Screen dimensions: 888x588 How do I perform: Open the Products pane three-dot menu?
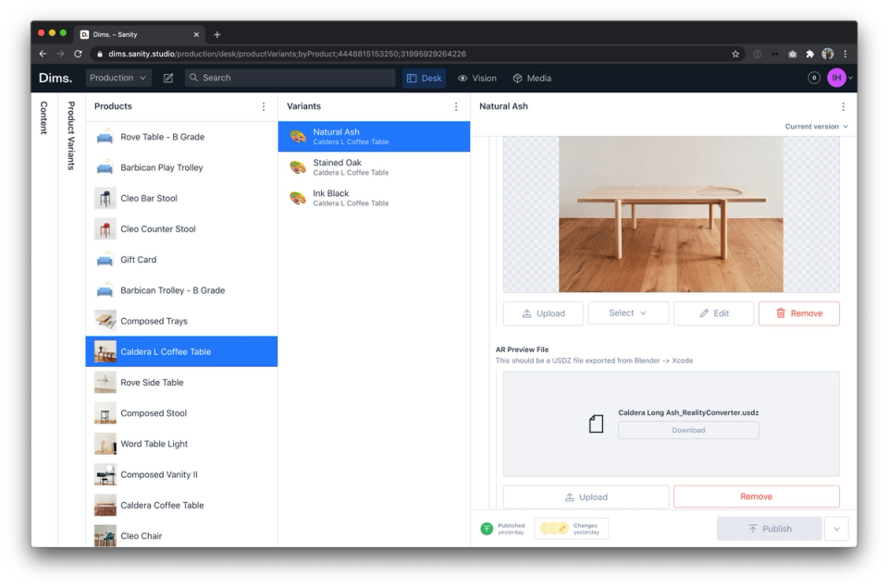pyautogui.click(x=264, y=106)
